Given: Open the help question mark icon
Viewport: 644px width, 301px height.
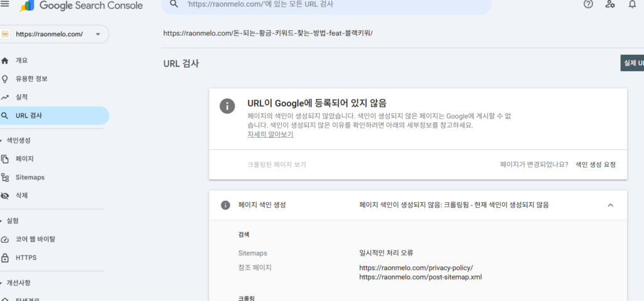Looking at the screenshot, I should pyautogui.click(x=588, y=4).
